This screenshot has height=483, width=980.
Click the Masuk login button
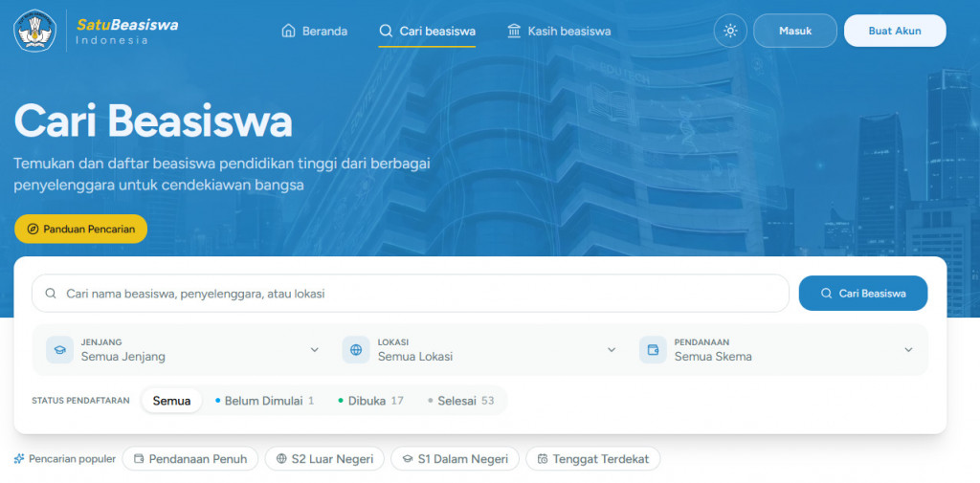[x=795, y=31]
